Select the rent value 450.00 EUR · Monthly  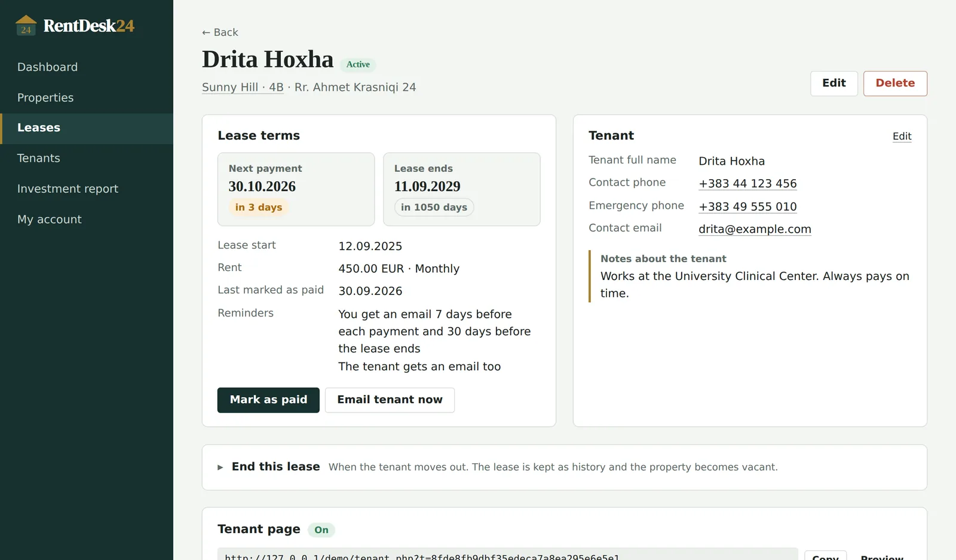coord(399,269)
